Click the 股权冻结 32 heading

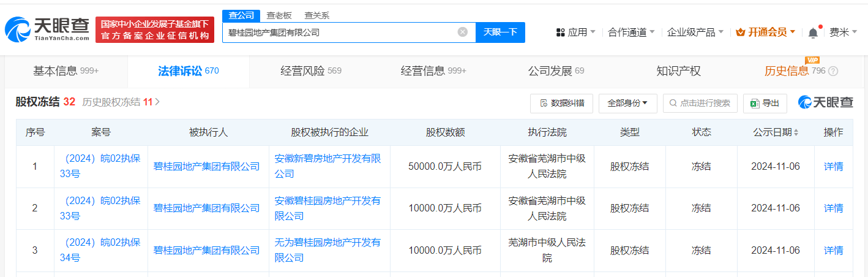coord(45,102)
